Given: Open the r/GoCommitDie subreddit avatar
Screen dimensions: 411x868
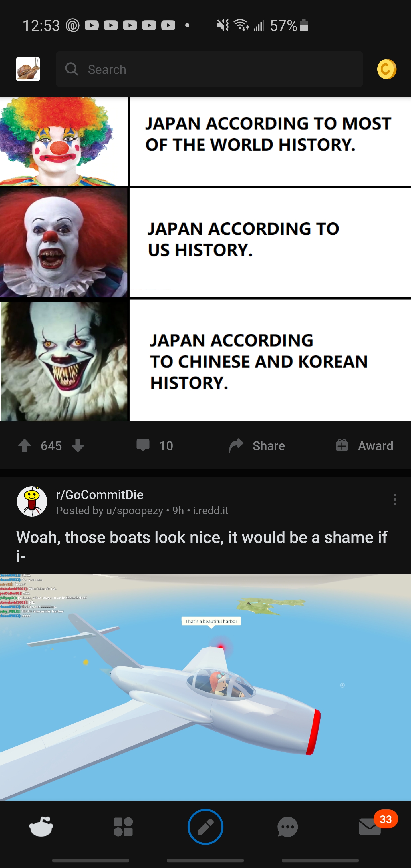Looking at the screenshot, I should click(x=32, y=501).
